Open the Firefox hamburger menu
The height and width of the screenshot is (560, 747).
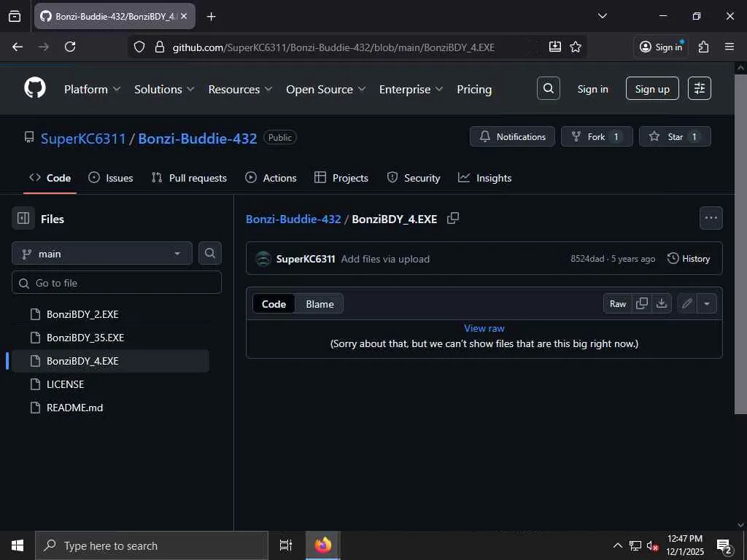click(729, 47)
